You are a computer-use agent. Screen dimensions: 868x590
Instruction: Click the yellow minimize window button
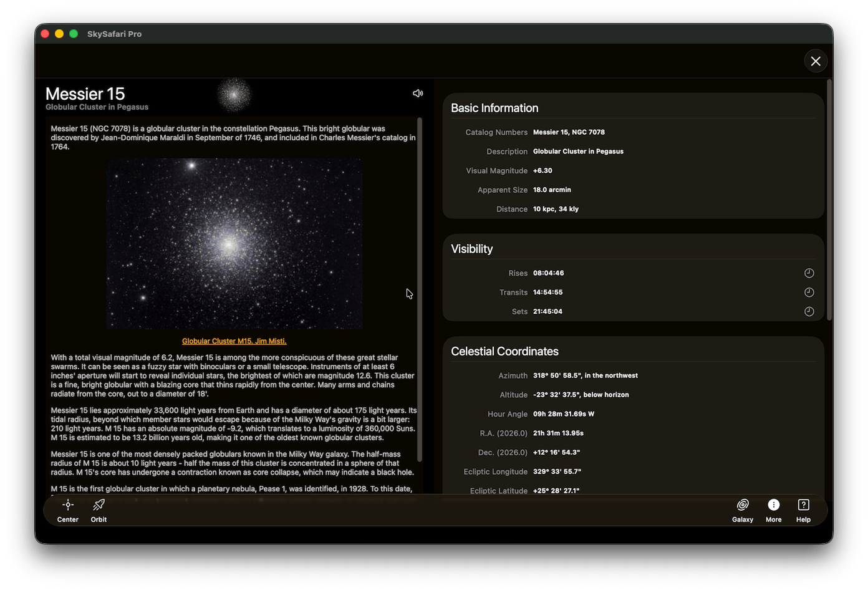click(59, 34)
